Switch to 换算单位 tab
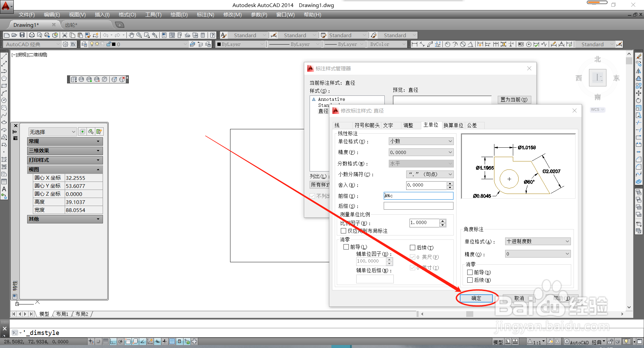Viewport: 644px width, 348px height. tap(453, 125)
